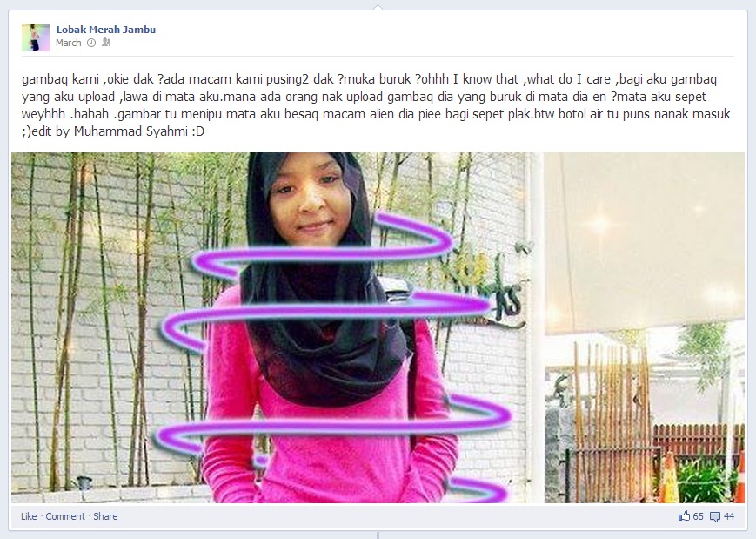Click the thumbs-up icon near the 65 count
Image resolution: width=756 pixels, height=539 pixels.
coord(684,516)
